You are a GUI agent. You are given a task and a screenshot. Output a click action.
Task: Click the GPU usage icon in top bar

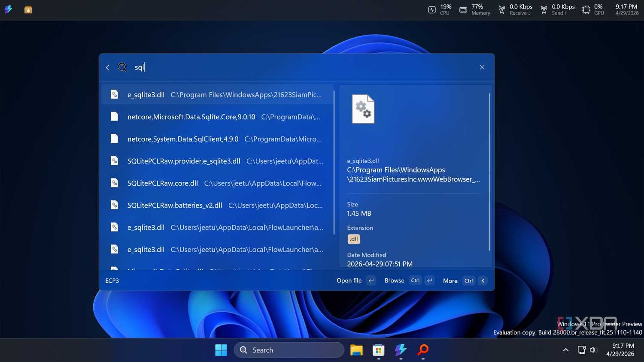coord(586,10)
